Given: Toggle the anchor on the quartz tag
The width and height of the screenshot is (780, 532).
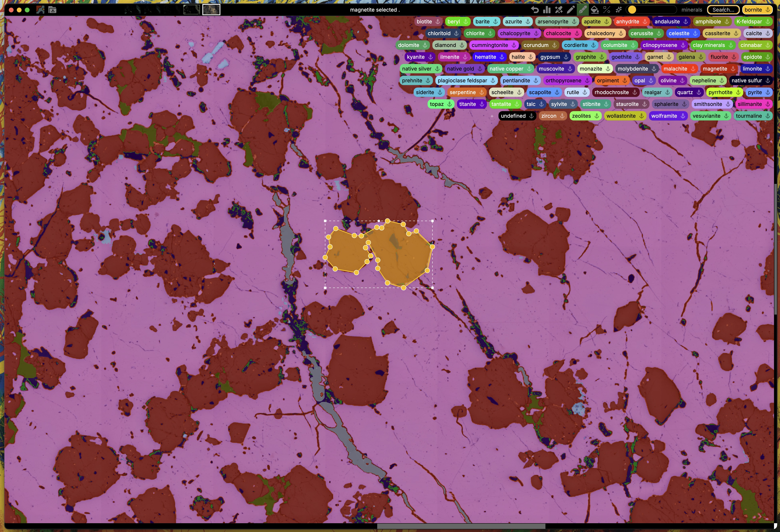Looking at the screenshot, I should point(699,92).
